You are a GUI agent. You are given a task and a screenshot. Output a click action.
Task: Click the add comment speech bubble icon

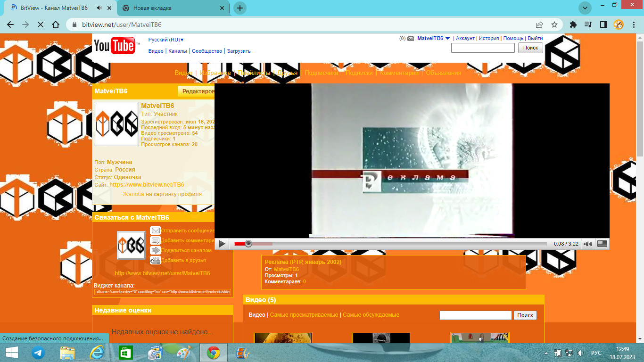point(155,240)
